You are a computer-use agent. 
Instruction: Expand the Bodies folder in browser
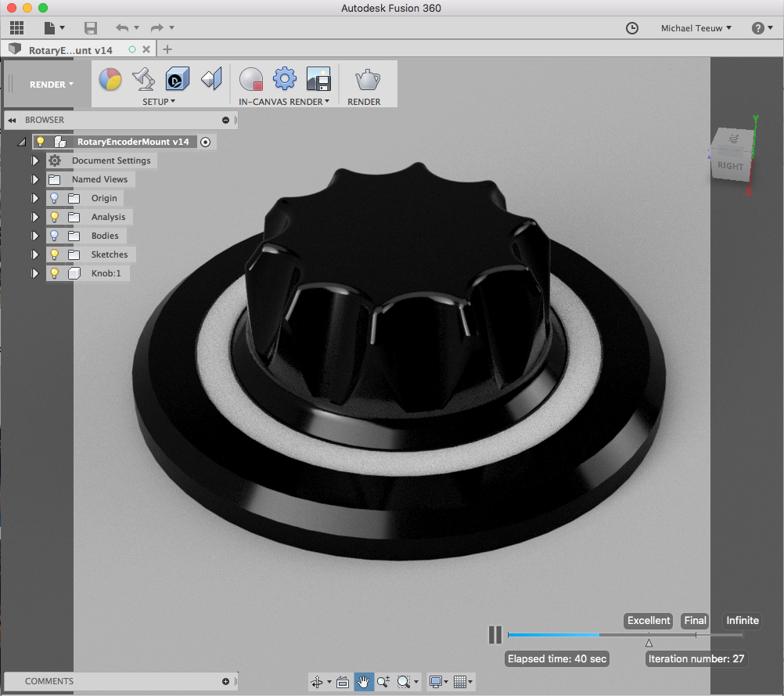[34, 236]
